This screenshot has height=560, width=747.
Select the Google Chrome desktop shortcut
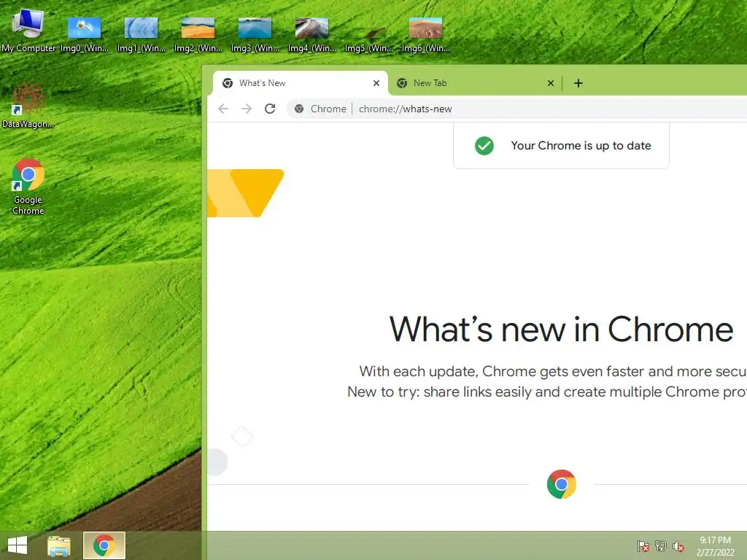click(x=28, y=187)
